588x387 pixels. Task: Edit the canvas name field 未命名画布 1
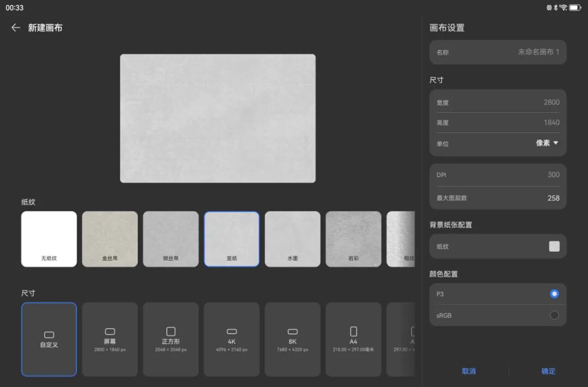(498, 52)
